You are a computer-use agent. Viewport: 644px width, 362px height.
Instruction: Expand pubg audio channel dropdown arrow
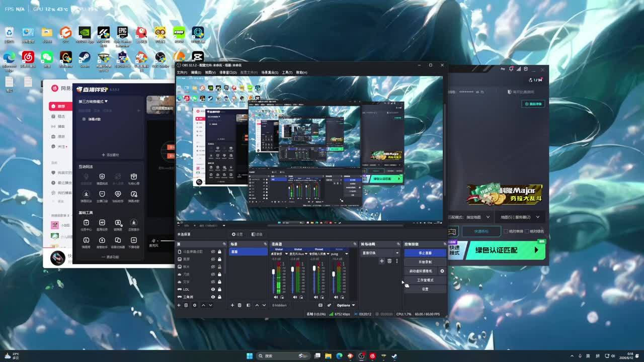347,254
